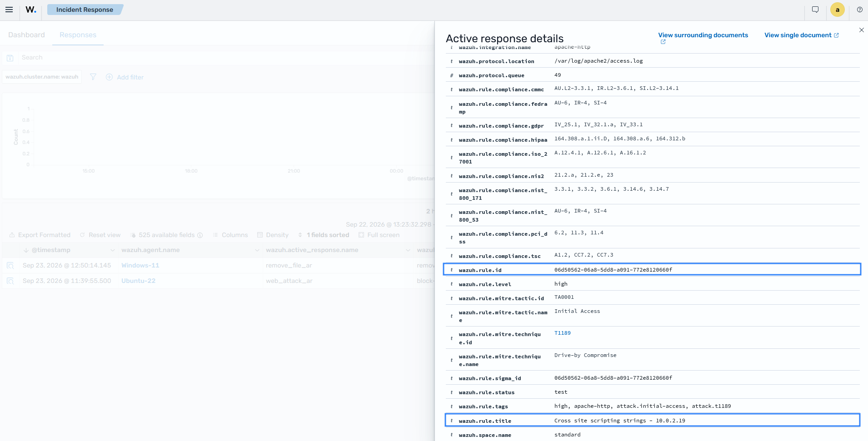This screenshot has height=441, width=868.
Task: Open the Ubuntu-22 agent link
Action: (138, 281)
